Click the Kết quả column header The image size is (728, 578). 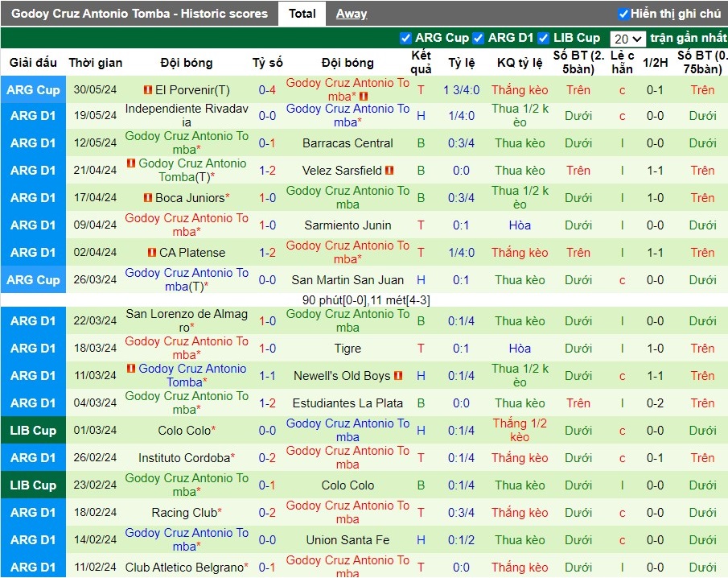(421, 62)
